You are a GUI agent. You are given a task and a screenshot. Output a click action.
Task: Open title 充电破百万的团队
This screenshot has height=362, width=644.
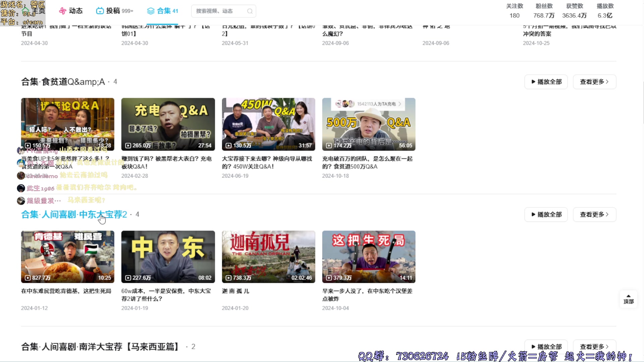(x=367, y=163)
